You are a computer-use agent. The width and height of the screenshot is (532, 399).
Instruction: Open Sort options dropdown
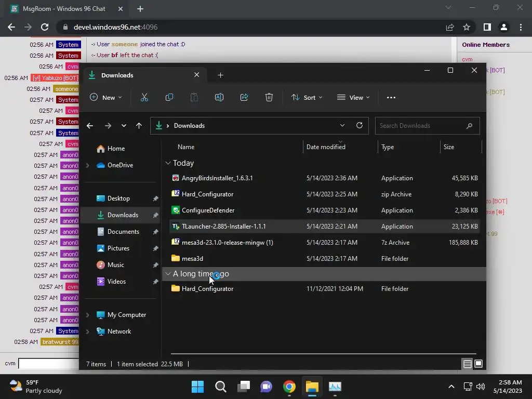[307, 97]
